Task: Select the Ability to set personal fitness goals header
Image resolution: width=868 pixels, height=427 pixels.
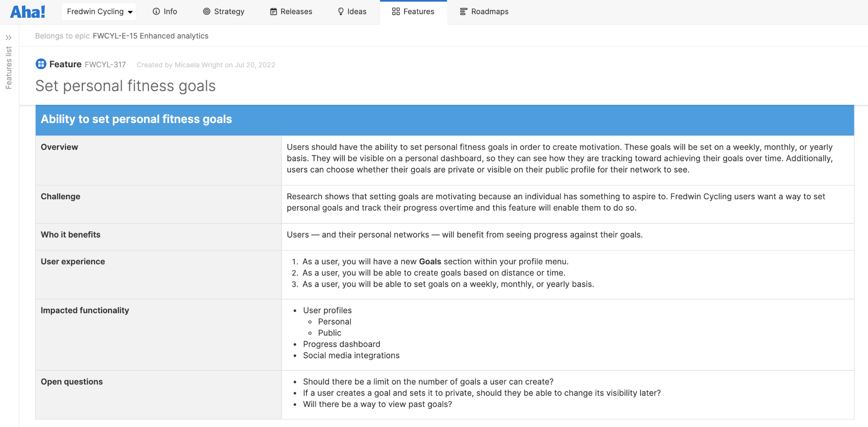Action: pos(136,119)
